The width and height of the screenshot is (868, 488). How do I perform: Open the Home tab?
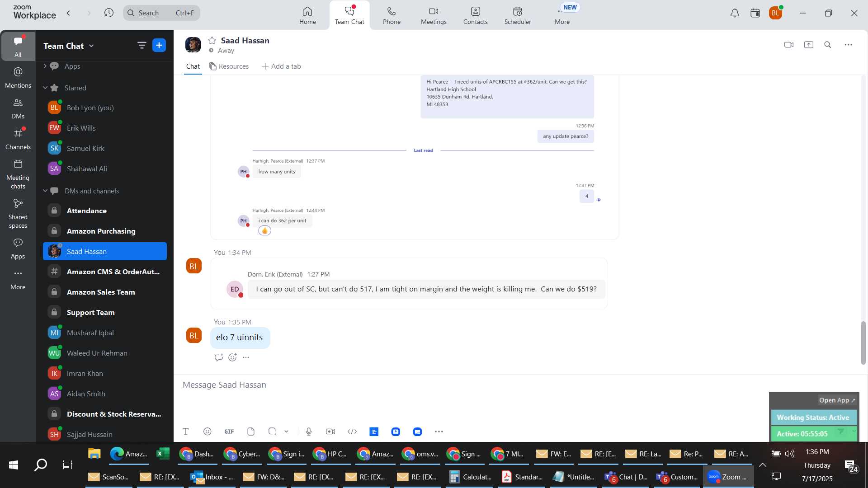(x=307, y=15)
